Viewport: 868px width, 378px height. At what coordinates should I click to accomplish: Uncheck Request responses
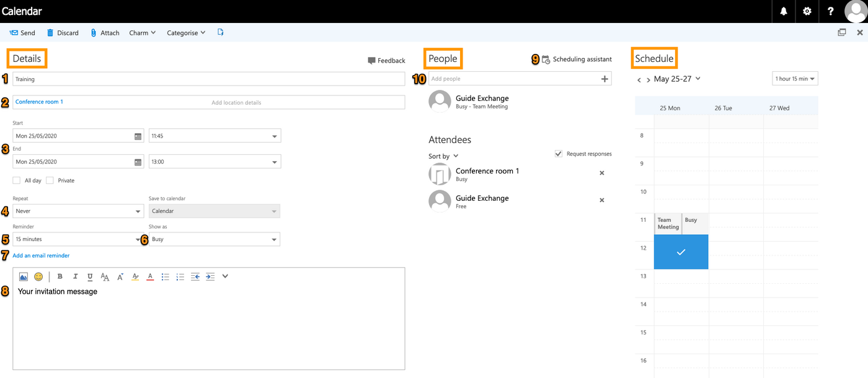point(559,154)
